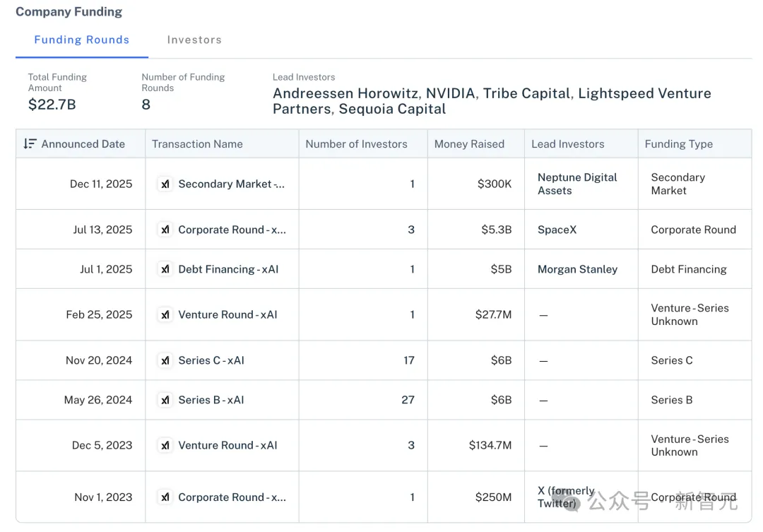
Task: Click the Number of Investors column header
Action: pos(356,143)
